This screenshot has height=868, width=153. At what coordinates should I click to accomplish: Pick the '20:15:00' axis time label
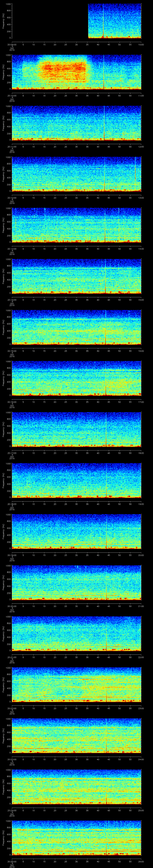(x=12, y=351)
